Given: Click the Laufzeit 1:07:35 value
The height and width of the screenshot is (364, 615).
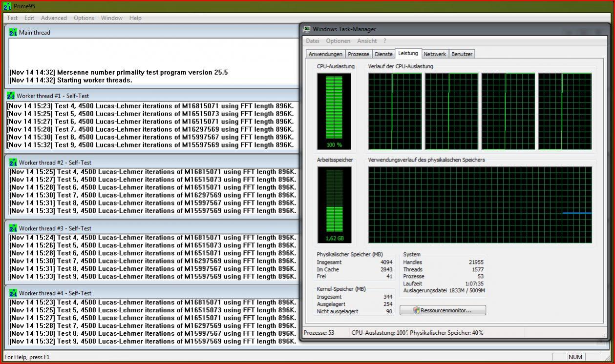Looking at the screenshot, I should (475, 283).
